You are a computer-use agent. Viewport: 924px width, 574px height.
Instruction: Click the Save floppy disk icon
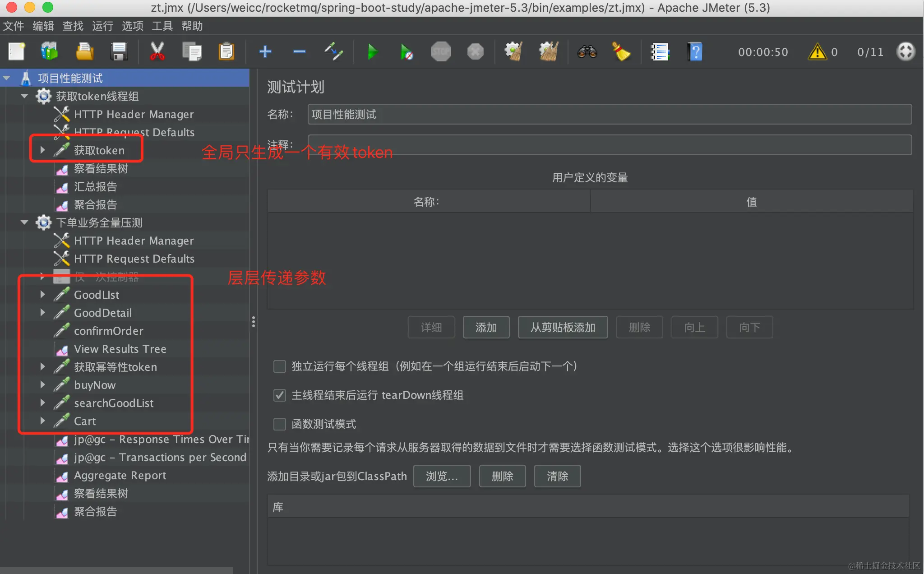119,52
